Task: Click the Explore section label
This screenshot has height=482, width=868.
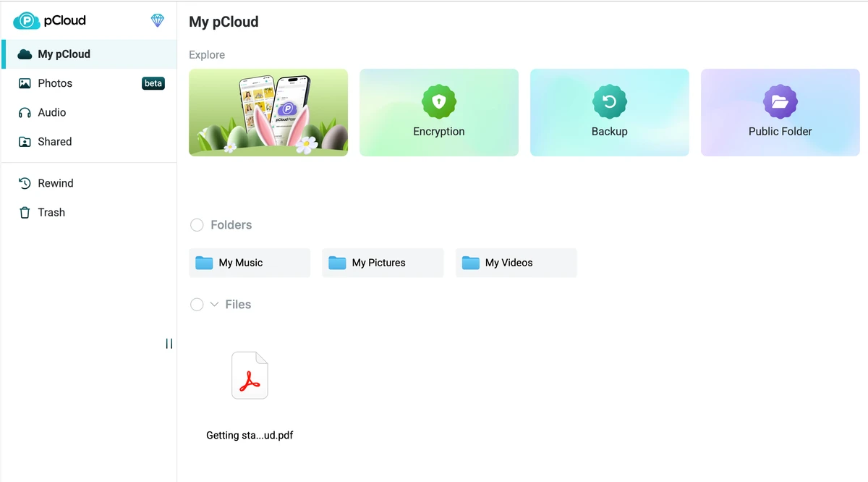Action: [x=207, y=55]
